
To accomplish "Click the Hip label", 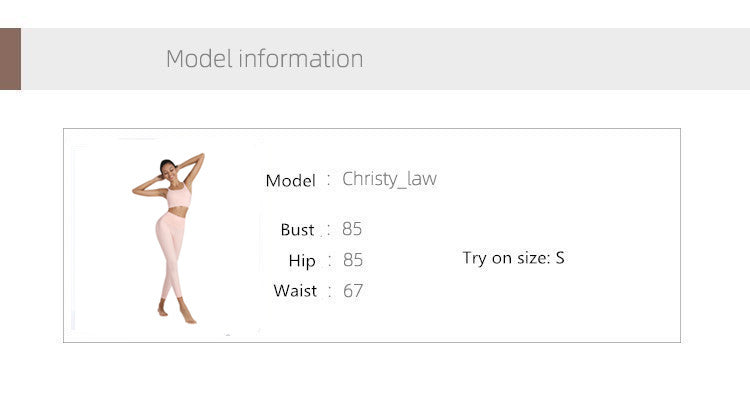I will [302, 261].
